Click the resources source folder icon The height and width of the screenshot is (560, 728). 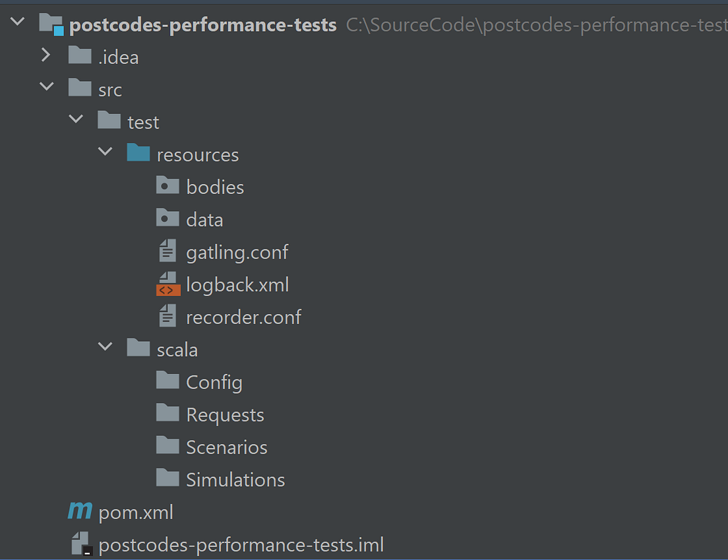[138, 152]
